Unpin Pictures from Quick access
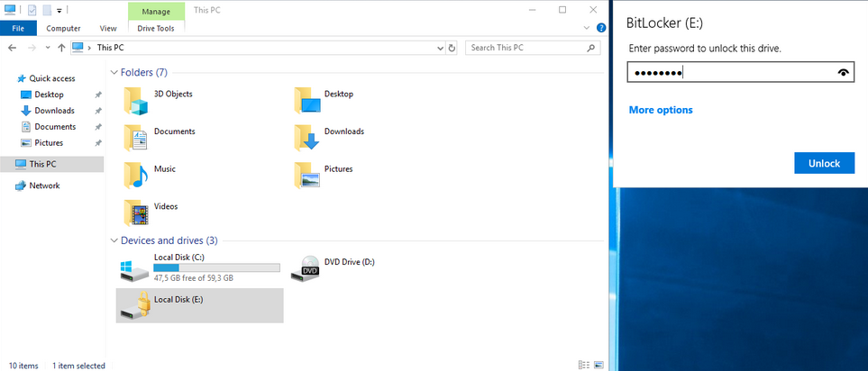The image size is (868, 371). pyautogui.click(x=98, y=142)
